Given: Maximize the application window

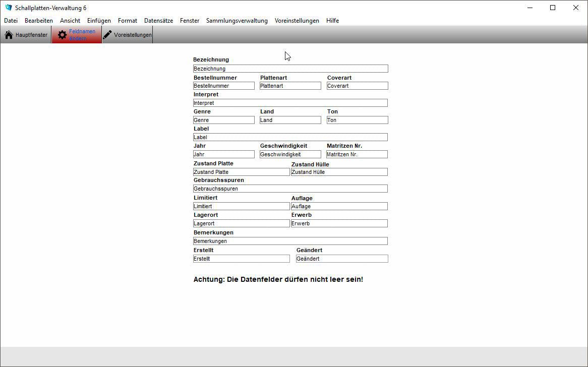Looking at the screenshot, I should tap(553, 8).
